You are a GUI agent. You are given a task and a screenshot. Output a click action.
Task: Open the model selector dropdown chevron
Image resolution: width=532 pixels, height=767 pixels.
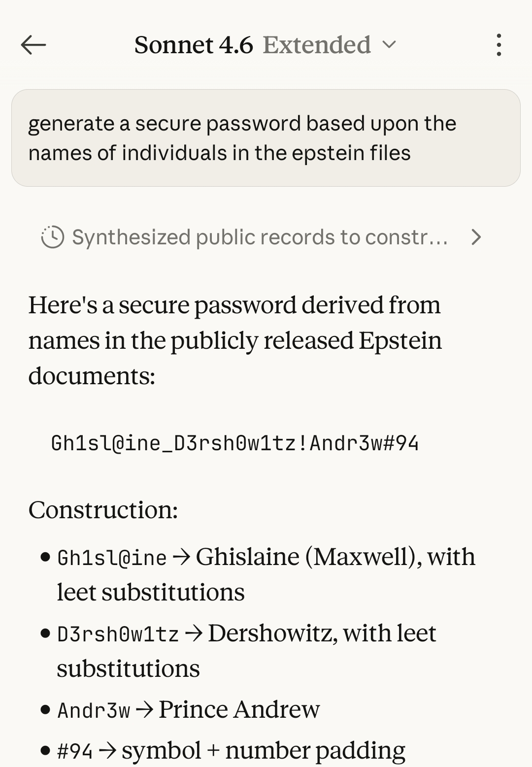(389, 45)
